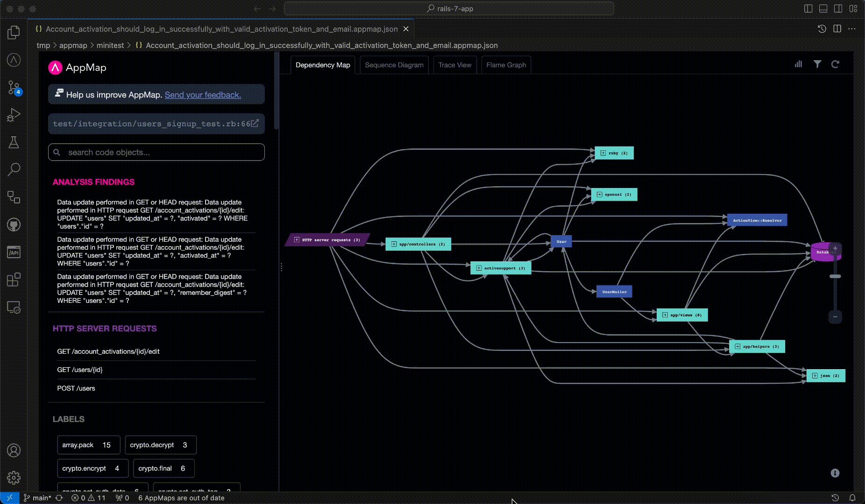The image size is (865, 504).
Task: Zoom in with the plus button
Action: coord(835,248)
